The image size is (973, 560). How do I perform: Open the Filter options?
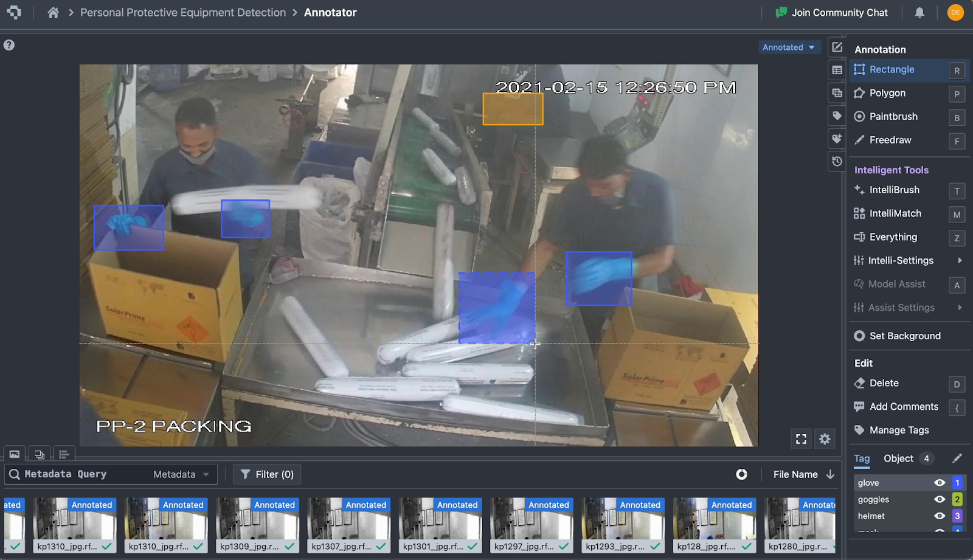266,474
